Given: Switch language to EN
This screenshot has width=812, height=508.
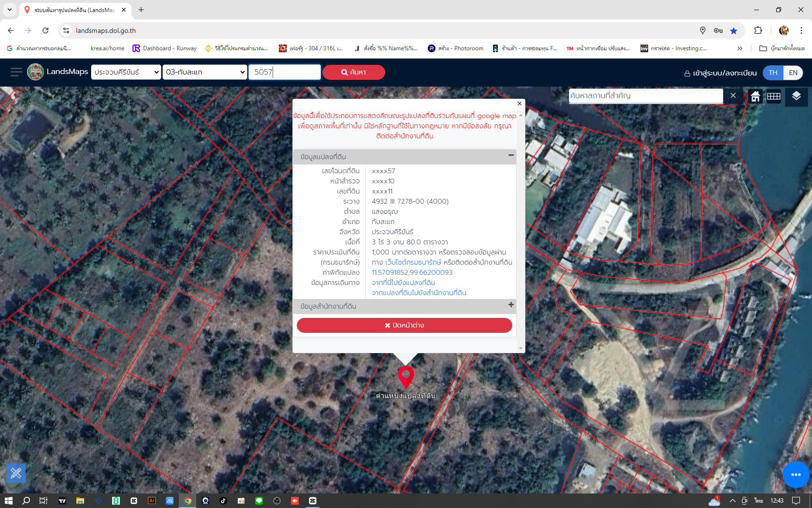Looking at the screenshot, I should click(x=793, y=73).
